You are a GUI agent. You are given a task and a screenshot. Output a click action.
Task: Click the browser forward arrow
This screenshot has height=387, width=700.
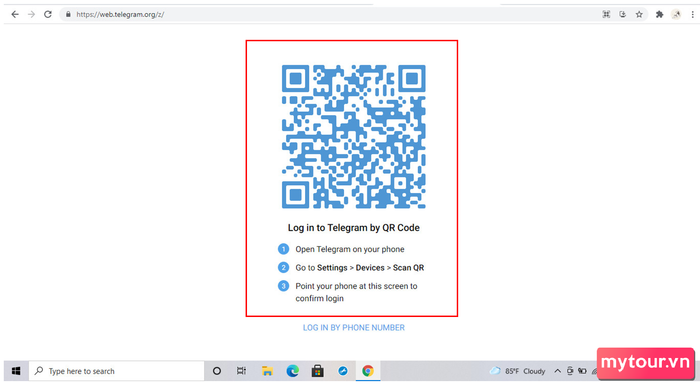(x=31, y=14)
